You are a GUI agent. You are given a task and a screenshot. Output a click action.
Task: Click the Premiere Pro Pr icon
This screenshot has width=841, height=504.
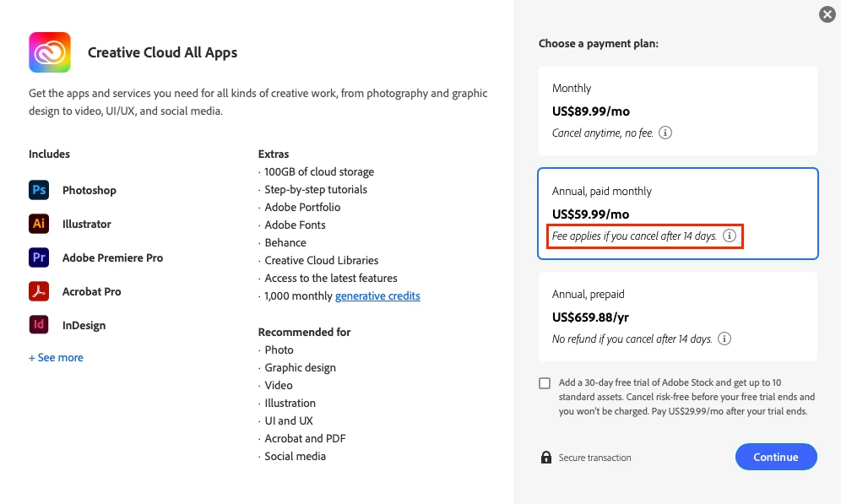(x=39, y=257)
